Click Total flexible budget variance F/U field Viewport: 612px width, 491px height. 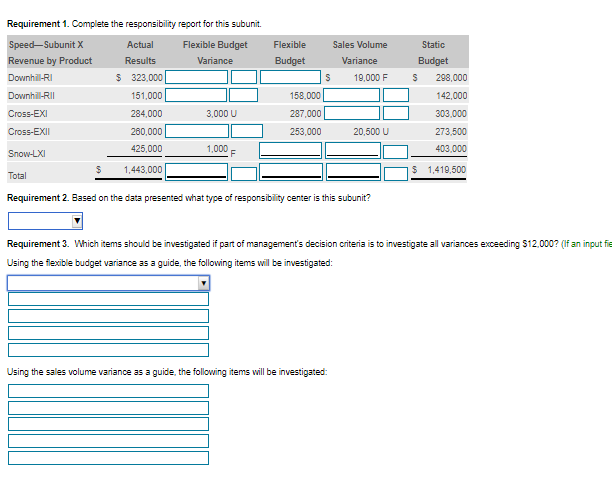click(244, 174)
